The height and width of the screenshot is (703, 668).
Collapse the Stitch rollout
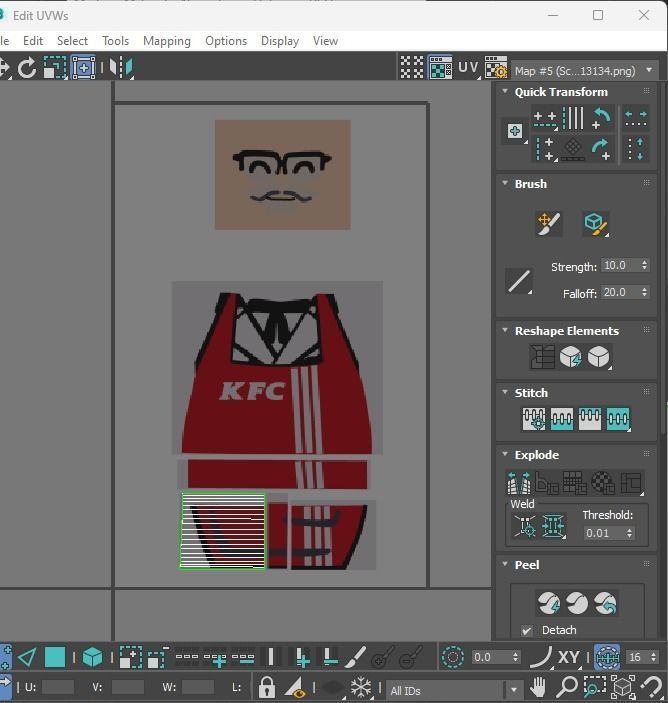click(x=505, y=392)
